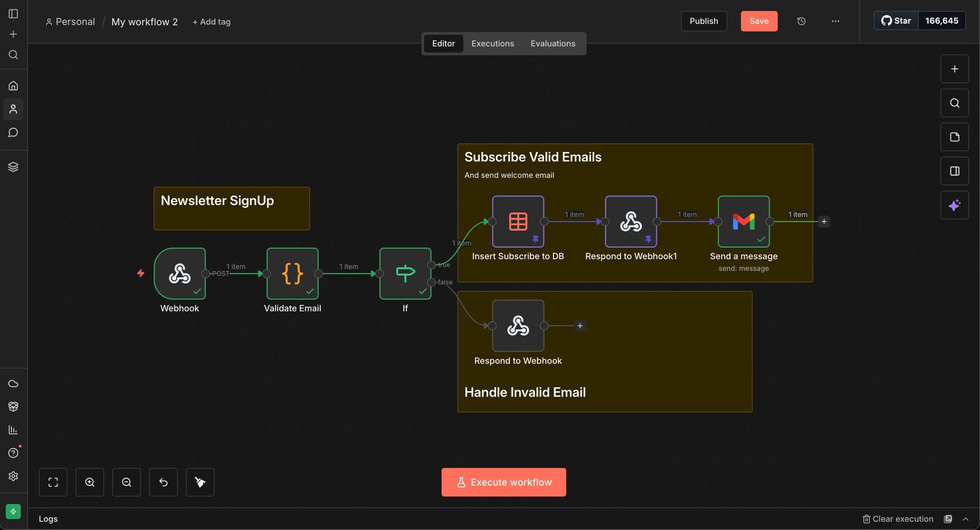980x530 pixels.
Task: Click the Execute workflow button
Action: (x=503, y=482)
